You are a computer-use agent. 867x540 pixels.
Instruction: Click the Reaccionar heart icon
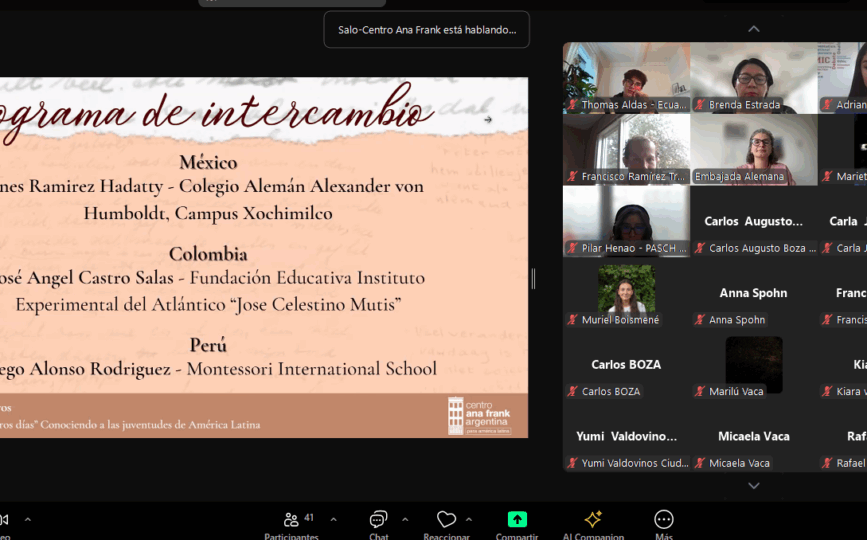[x=446, y=519]
